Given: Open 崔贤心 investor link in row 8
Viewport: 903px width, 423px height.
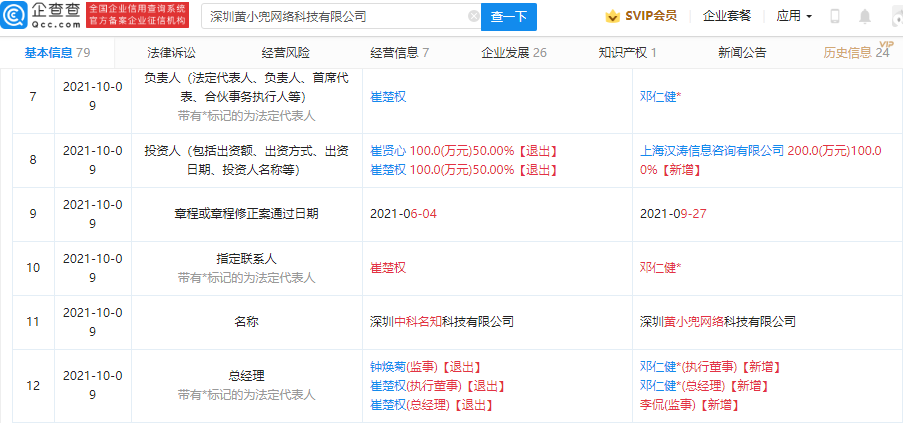Looking at the screenshot, I should (x=388, y=151).
